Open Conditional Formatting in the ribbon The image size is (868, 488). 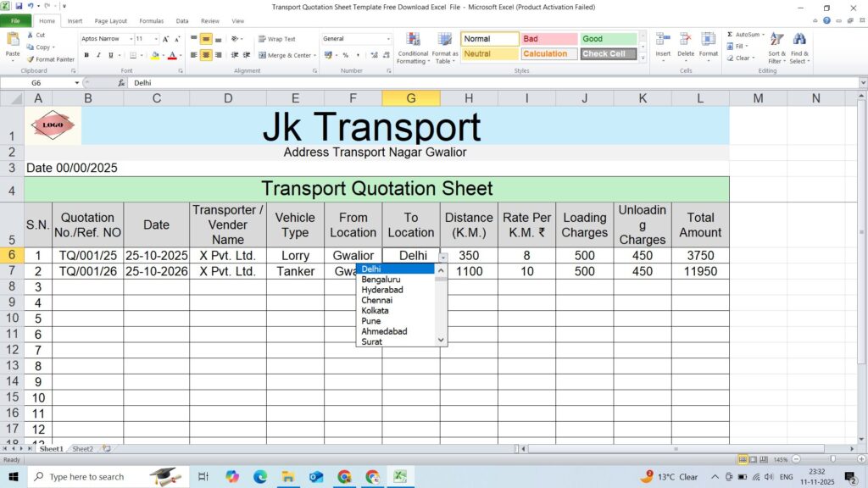412,41
